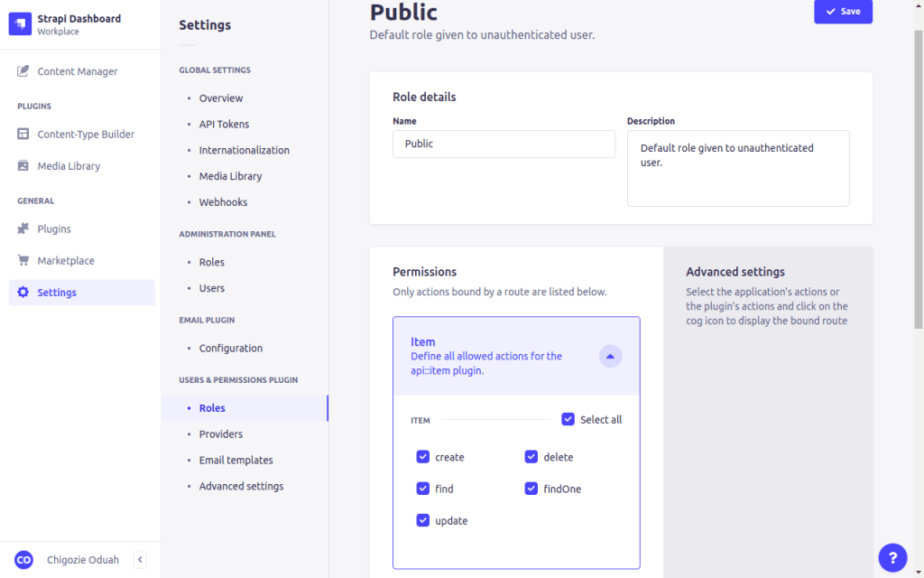Click the CO user avatar

(24, 560)
